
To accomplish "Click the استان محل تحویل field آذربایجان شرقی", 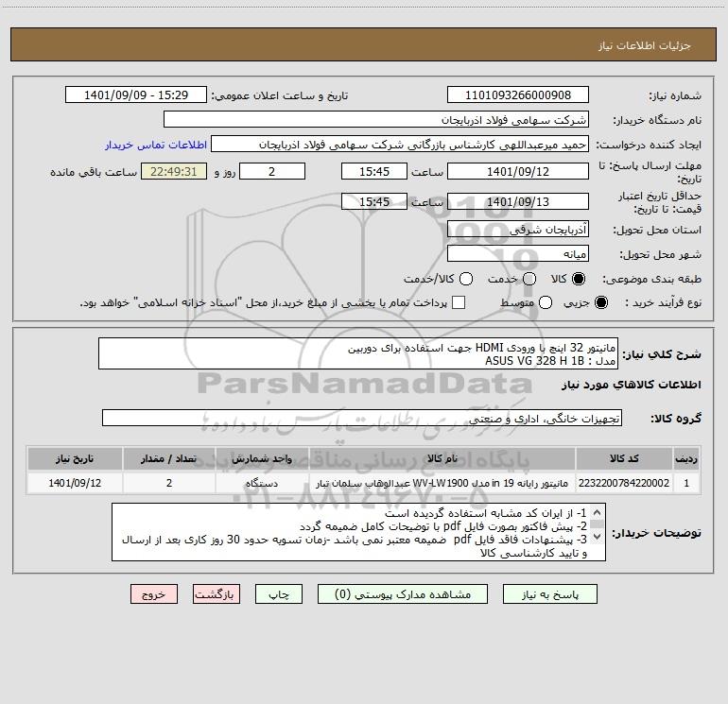I will (518, 230).
